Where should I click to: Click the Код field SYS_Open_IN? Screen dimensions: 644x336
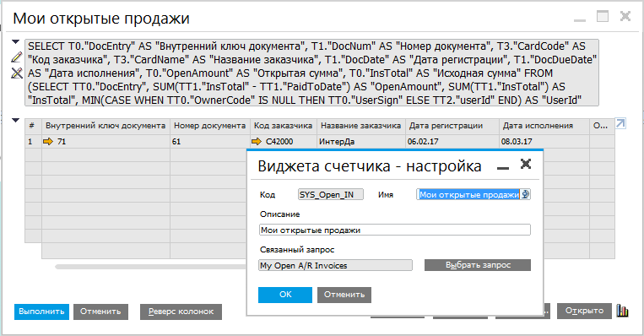click(x=331, y=194)
